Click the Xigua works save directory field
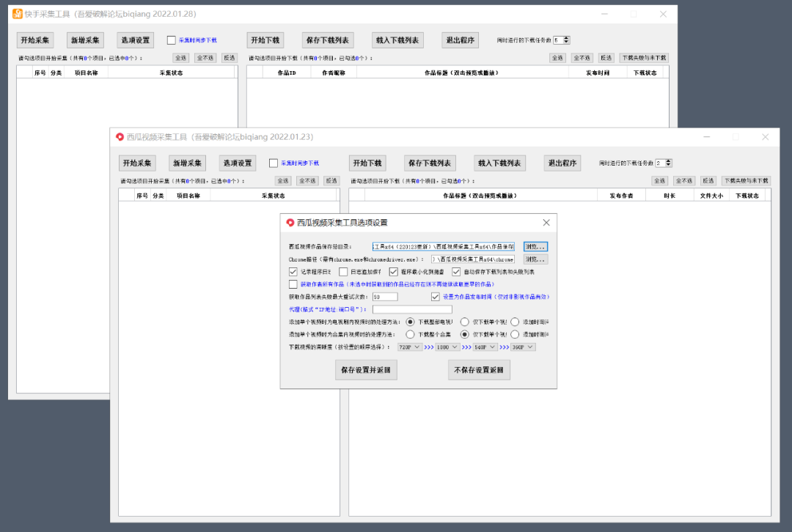 [444, 246]
